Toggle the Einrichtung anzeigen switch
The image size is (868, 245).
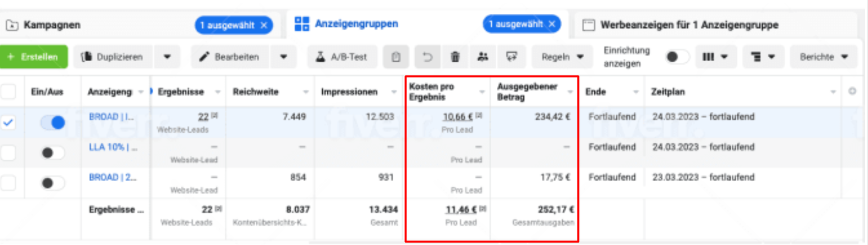(676, 57)
